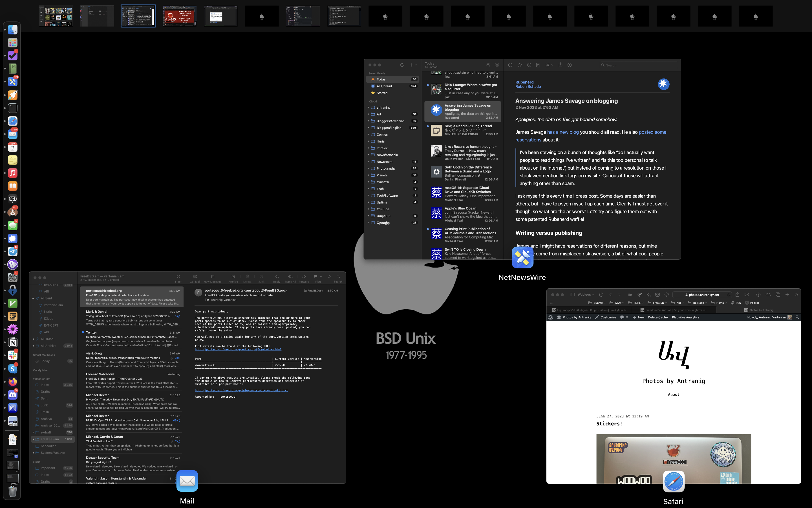The height and width of the screenshot is (508, 812).
Task: Toggle the Flag button in Mail toolbar
Action: [x=315, y=277]
